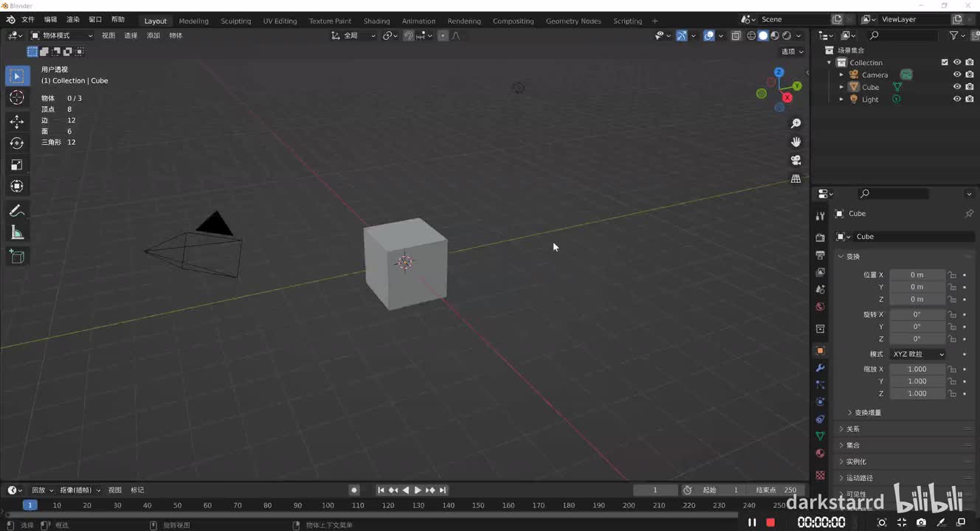Expand the 关系 panel
Image resolution: width=980 pixels, height=531 pixels.
pos(853,429)
